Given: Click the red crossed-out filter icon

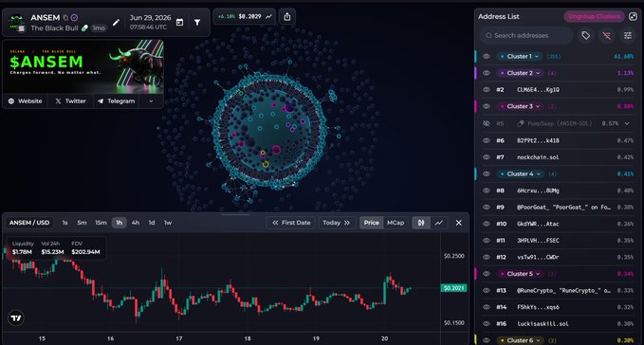Looking at the screenshot, I should point(607,36).
